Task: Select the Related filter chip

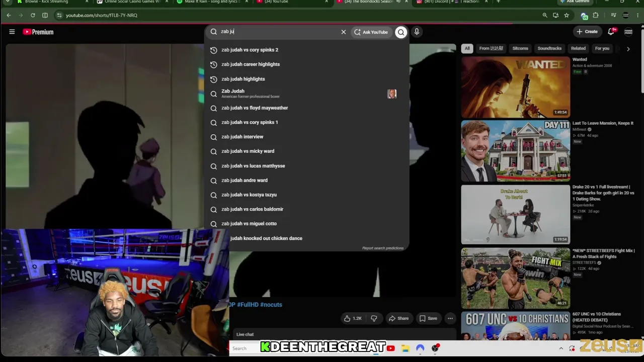Action: pos(578,48)
